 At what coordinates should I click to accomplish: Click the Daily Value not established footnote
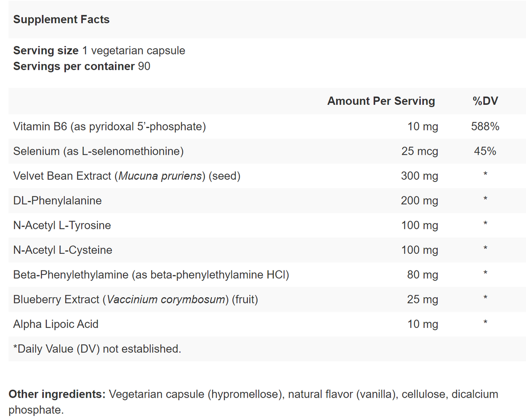pos(97,349)
